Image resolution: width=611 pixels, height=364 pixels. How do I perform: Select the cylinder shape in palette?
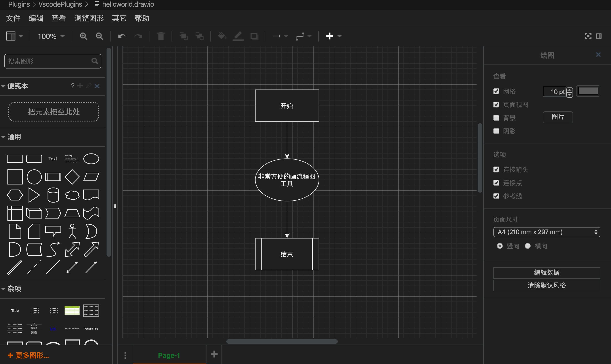pos(53,195)
